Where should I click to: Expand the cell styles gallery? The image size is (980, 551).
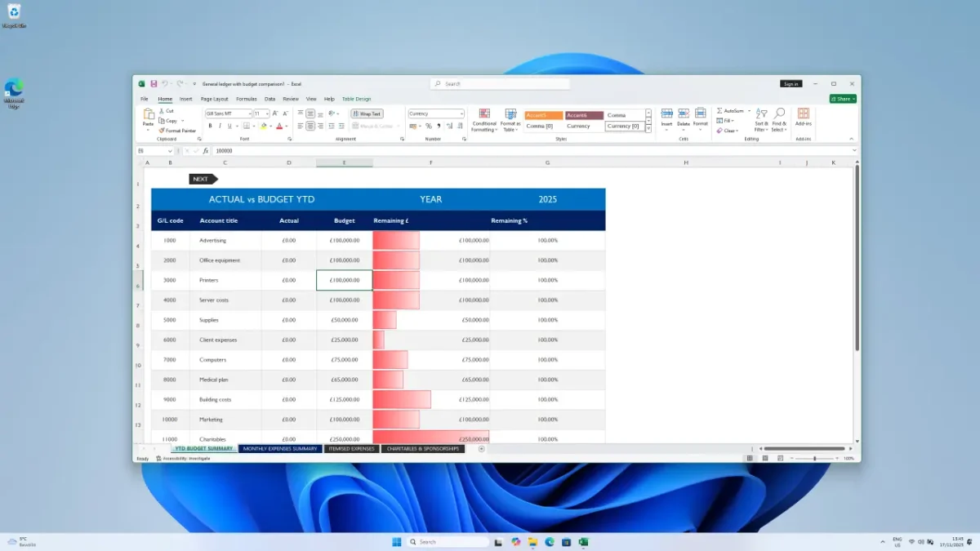click(x=648, y=128)
